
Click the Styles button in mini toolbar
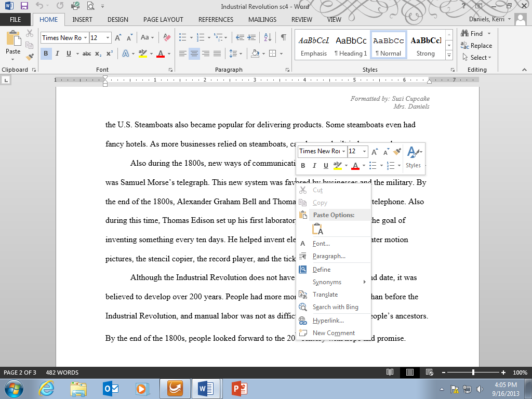click(x=414, y=157)
